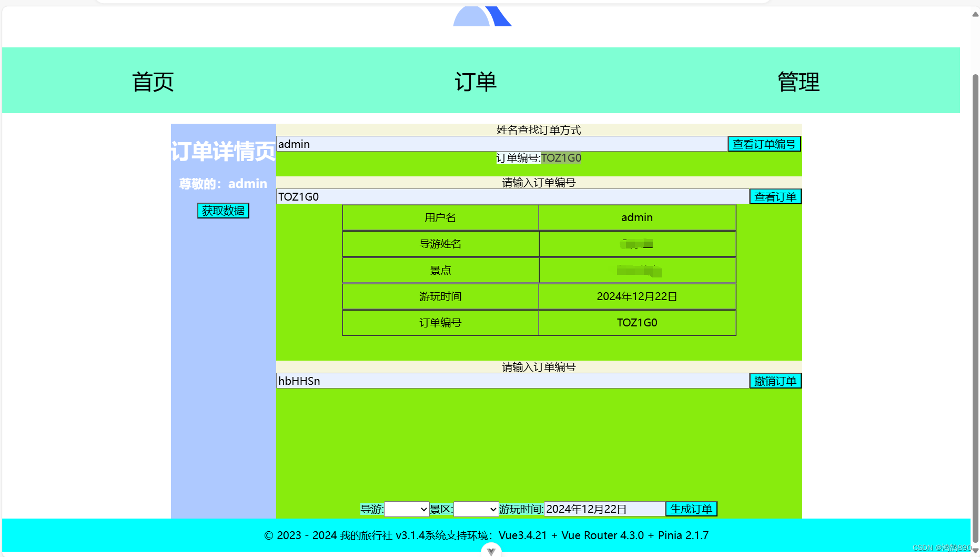Open the 管理 management page

797,81
